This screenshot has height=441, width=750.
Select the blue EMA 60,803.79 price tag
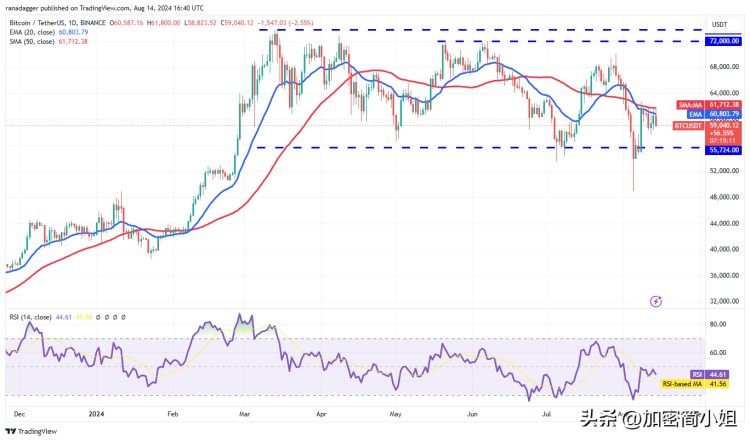point(715,114)
